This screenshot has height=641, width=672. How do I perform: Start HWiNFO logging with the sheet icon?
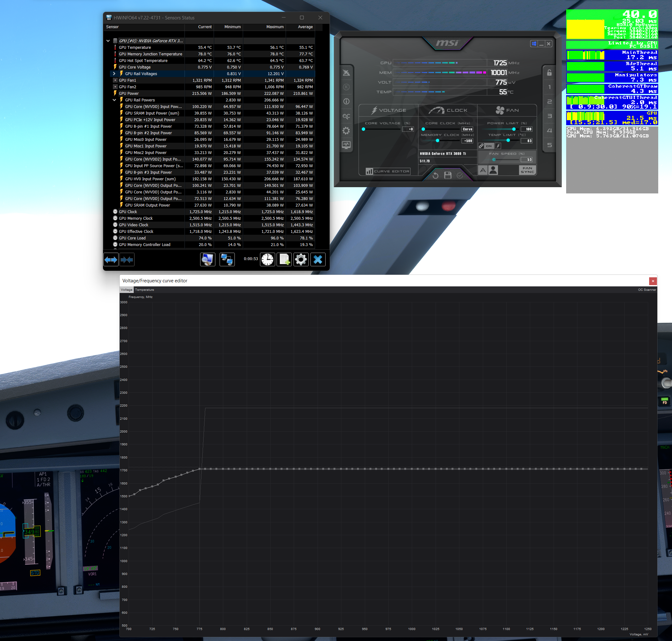pyautogui.click(x=284, y=260)
